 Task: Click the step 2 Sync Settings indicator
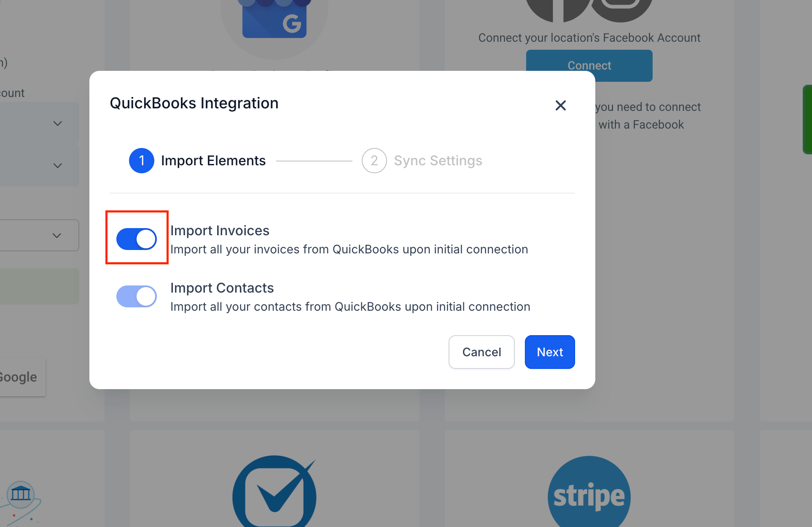[x=375, y=160]
